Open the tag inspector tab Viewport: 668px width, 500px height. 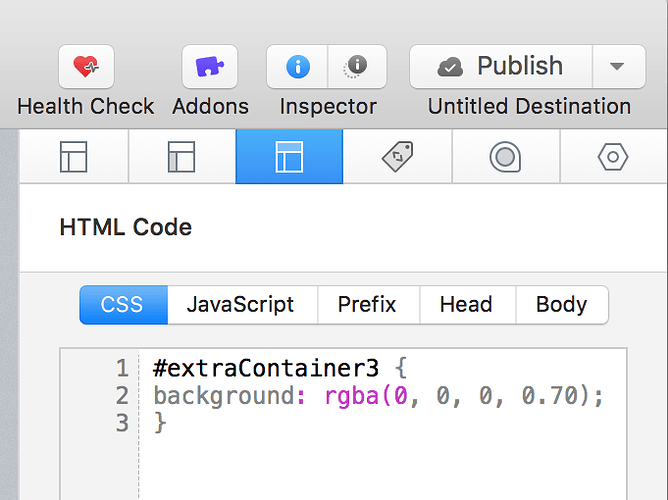click(x=397, y=157)
